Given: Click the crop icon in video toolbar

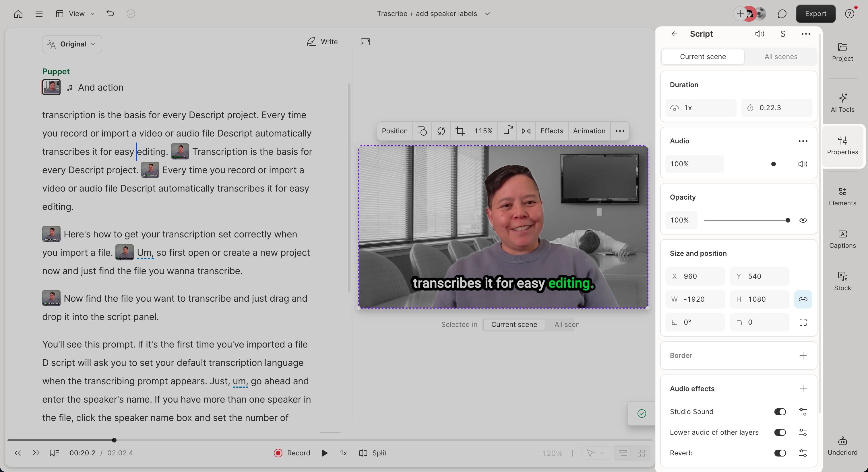Looking at the screenshot, I should pos(460,131).
